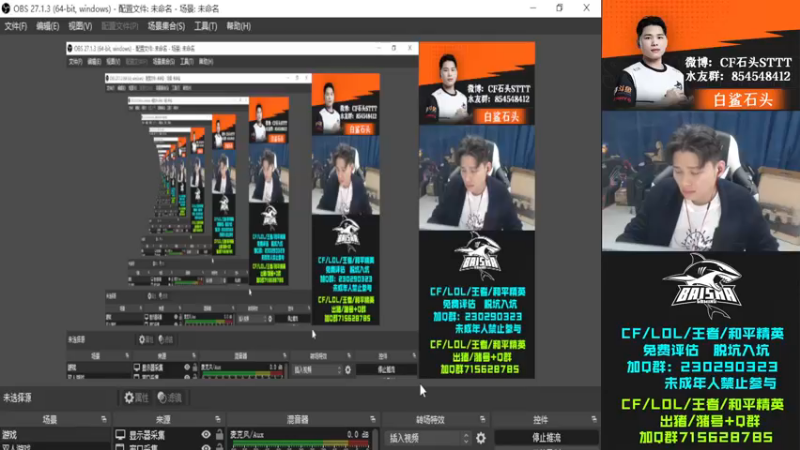Click the 未选择源 status label
The image size is (800, 450).
click(x=17, y=397)
